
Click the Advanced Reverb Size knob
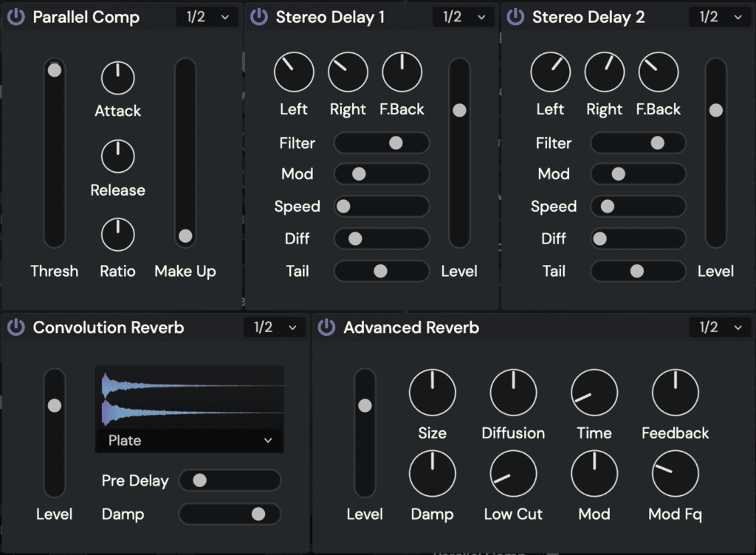pyautogui.click(x=433, y=393)
